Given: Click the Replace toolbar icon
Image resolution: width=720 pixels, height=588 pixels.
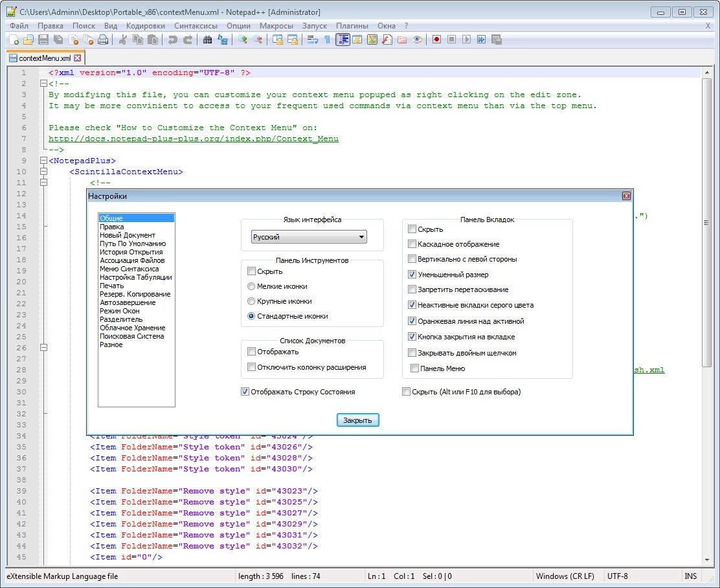Looking at the screenshot, I should tap(223, 40).
